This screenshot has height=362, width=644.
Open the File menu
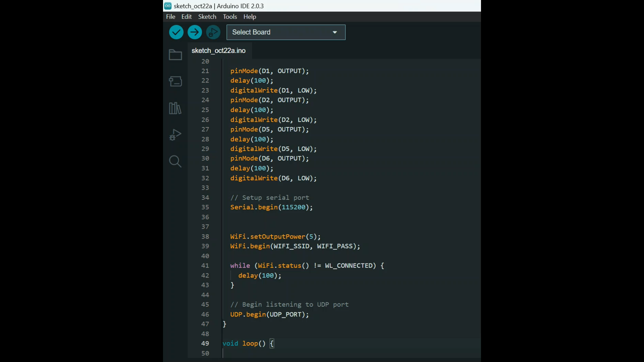click(170, 16)
